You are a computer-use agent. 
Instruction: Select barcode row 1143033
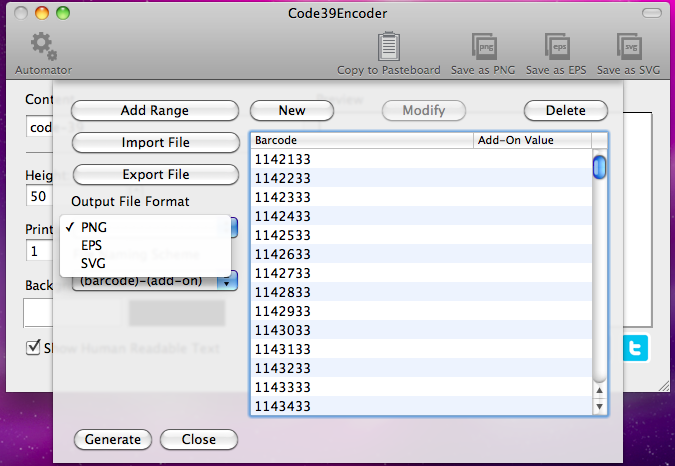click(421, 330)
